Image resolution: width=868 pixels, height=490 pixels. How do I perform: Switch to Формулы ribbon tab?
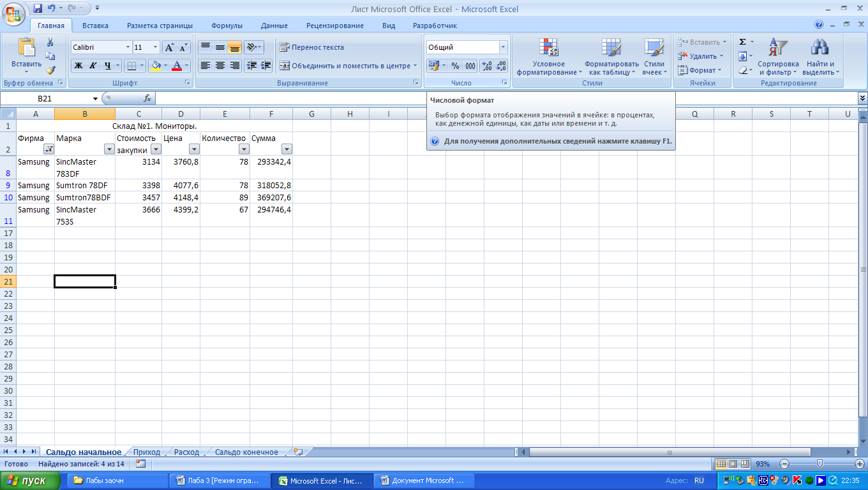click(227, 26)
